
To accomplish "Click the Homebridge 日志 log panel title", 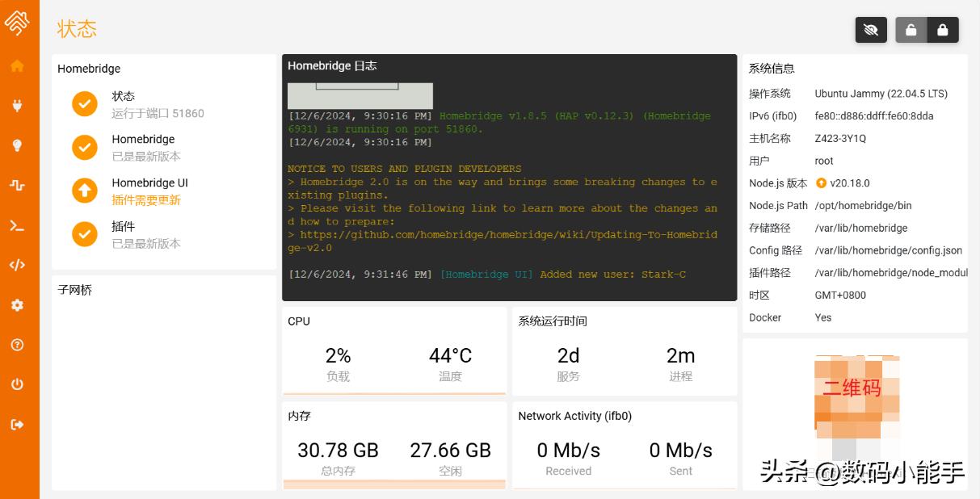I will click(332, 66).
